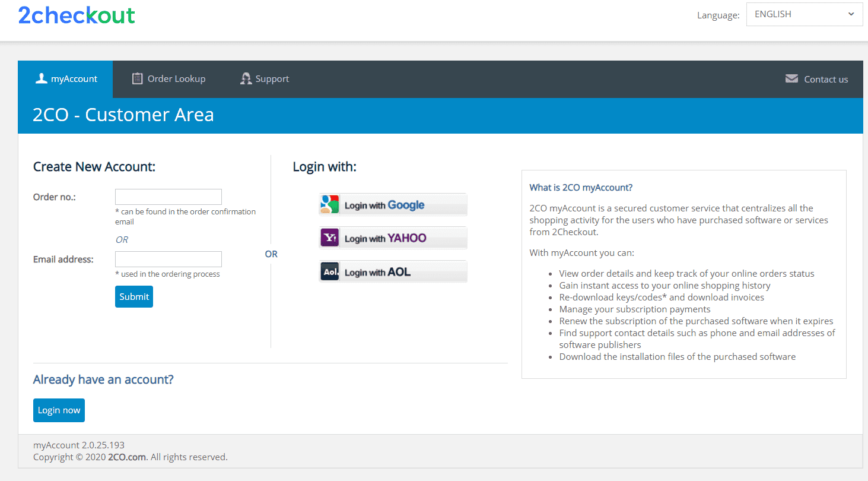The image size is (868, 481).
Task: Open the 2CO.com link in the footer
Action: [x=126, y=457]
